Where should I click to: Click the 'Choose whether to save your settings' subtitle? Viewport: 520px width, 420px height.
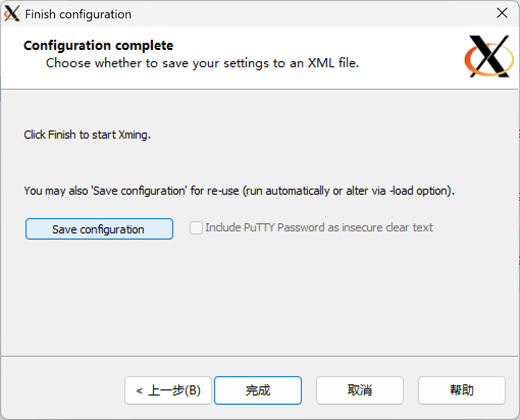coord(202,63)
